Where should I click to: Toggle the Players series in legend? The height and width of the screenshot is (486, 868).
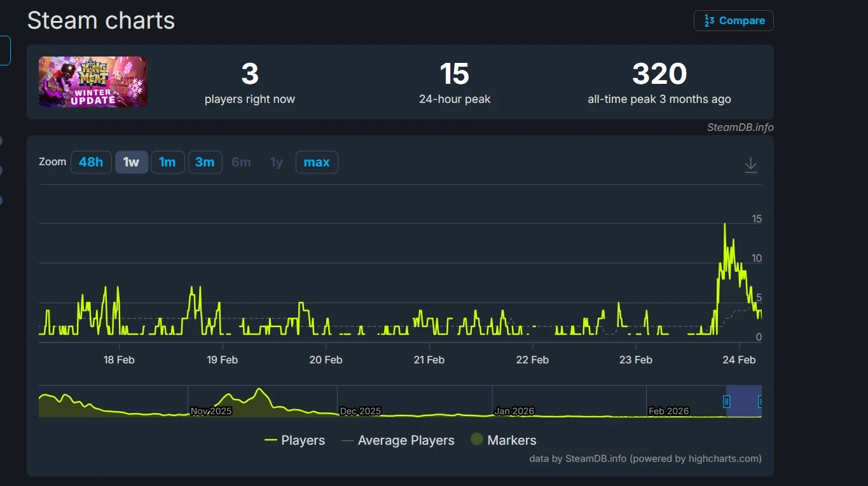click(x=295, y=440)
